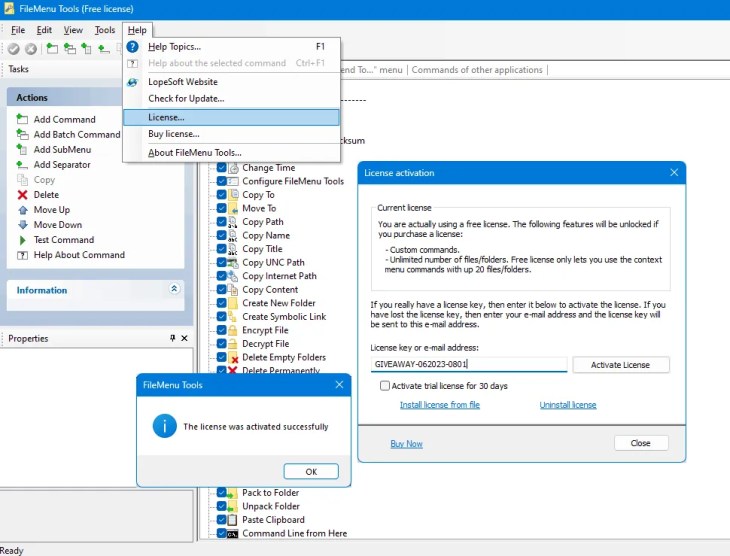Select Check for Update in Help menu
730x556 pixels.
coord(231,99)
